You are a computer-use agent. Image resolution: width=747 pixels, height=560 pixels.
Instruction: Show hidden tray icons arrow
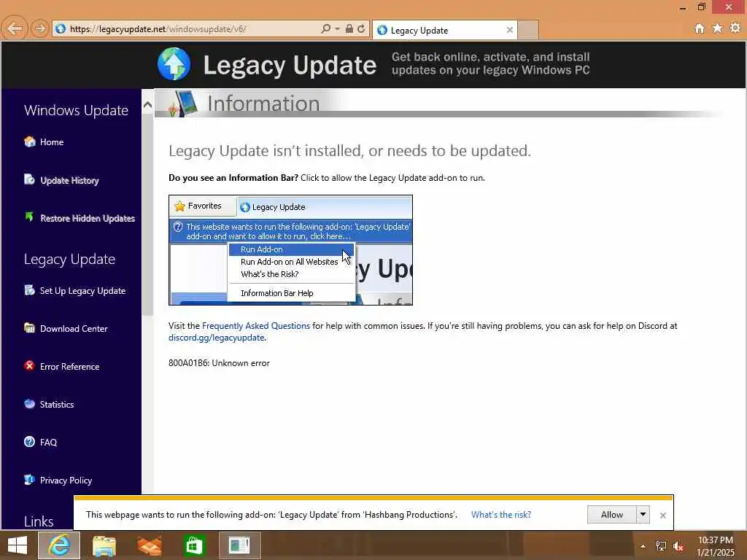643,546
